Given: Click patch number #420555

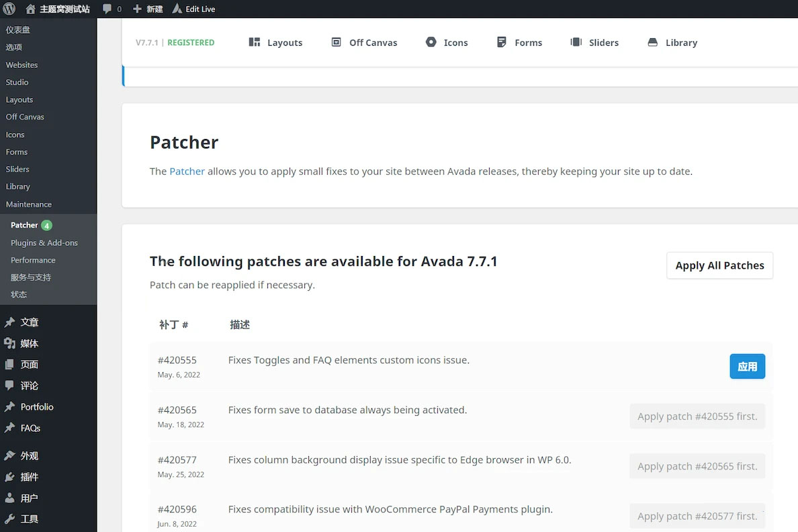Looking at the screenshot, I should (177, 360).
